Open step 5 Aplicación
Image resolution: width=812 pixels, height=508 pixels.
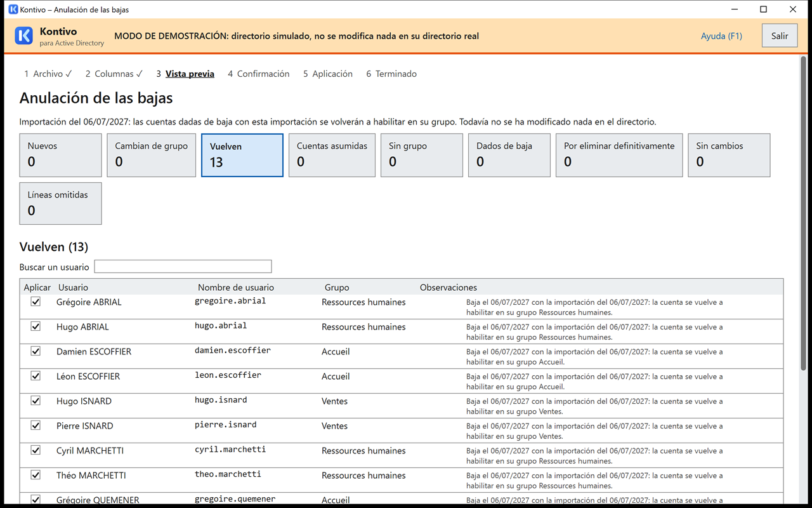[328, 74]
